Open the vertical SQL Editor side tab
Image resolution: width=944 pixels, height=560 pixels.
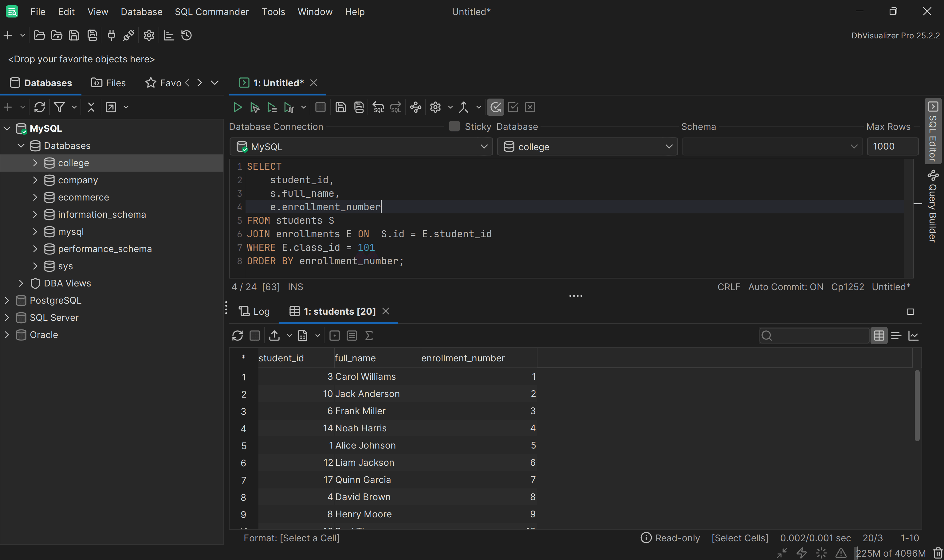pyautogui.click(x=933, y=131)
